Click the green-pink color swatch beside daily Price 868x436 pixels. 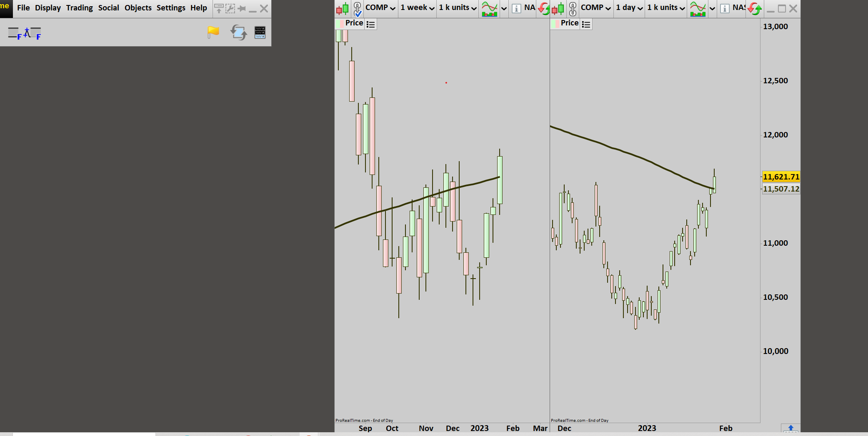tap(555, 24)
